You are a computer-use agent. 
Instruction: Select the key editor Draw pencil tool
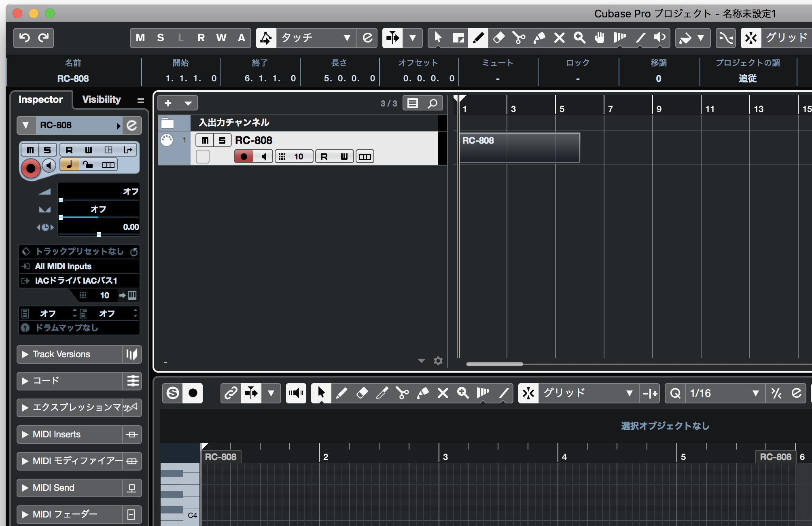341,393
